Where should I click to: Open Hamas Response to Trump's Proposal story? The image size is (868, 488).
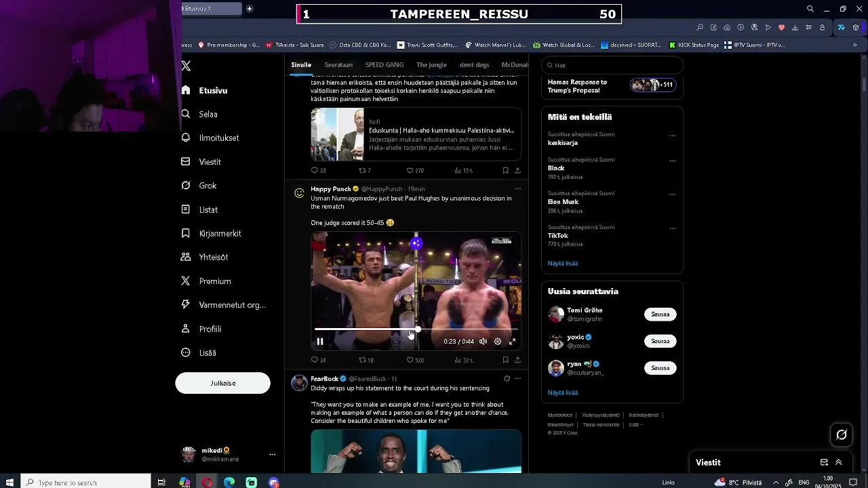click(612, 86)
